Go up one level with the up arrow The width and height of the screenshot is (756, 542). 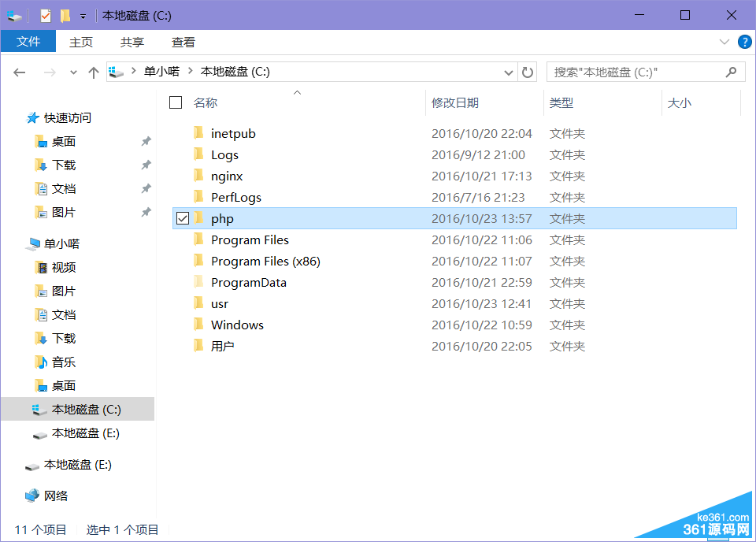coord(94,72)
